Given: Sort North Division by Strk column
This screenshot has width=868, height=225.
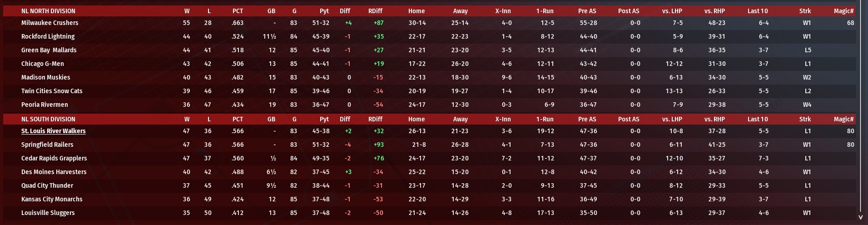Looking at the screenshot, I should (x=805, y=11).
